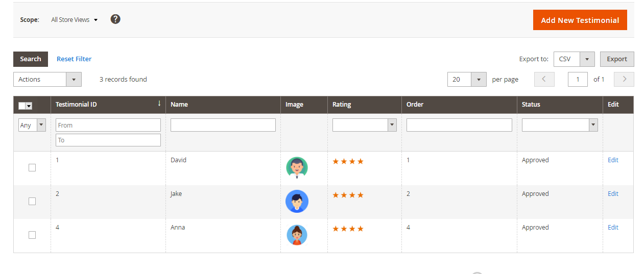Open the All Store Views scope switcher
The width and height of the screenshot is (644, 274).
tap(74, 20)
